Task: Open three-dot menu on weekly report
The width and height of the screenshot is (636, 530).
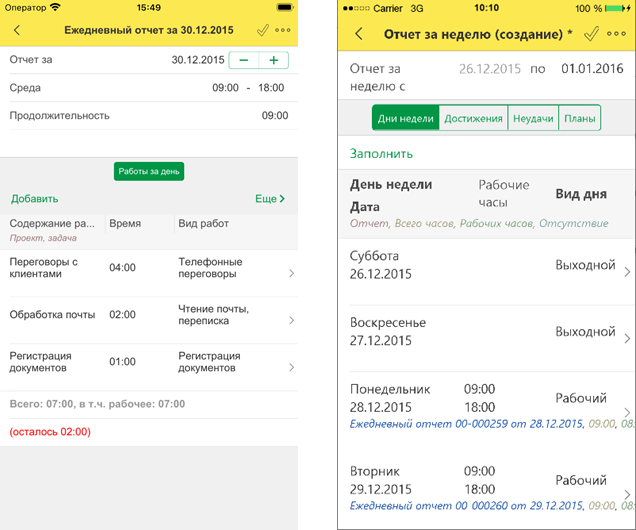Action: pyautogui.click(x=617, y=34)
